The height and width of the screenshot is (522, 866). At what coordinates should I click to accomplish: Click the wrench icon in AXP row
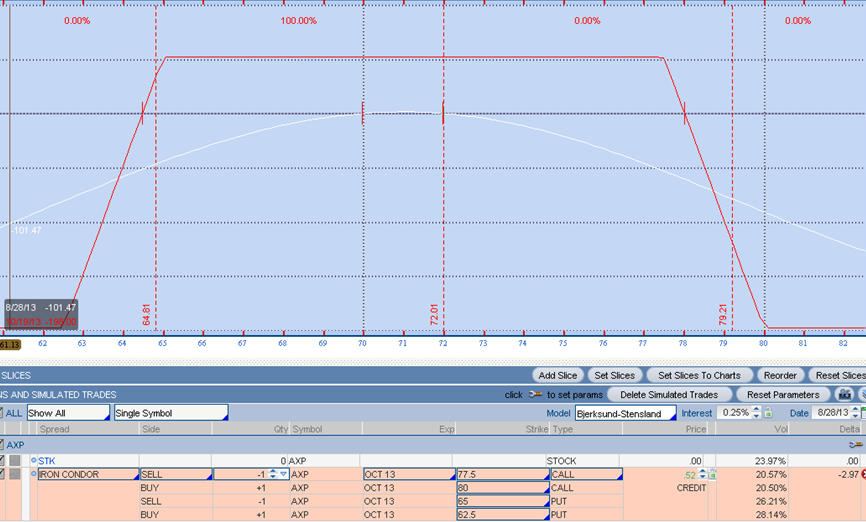click(x=855, y=444)
